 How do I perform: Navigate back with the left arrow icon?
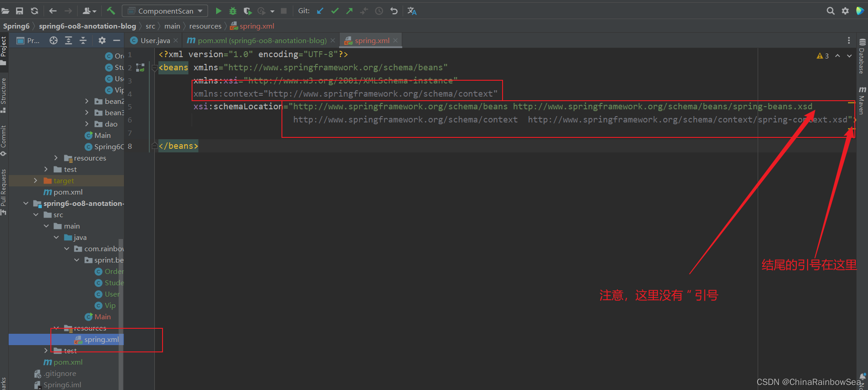(x=53, y=11)
